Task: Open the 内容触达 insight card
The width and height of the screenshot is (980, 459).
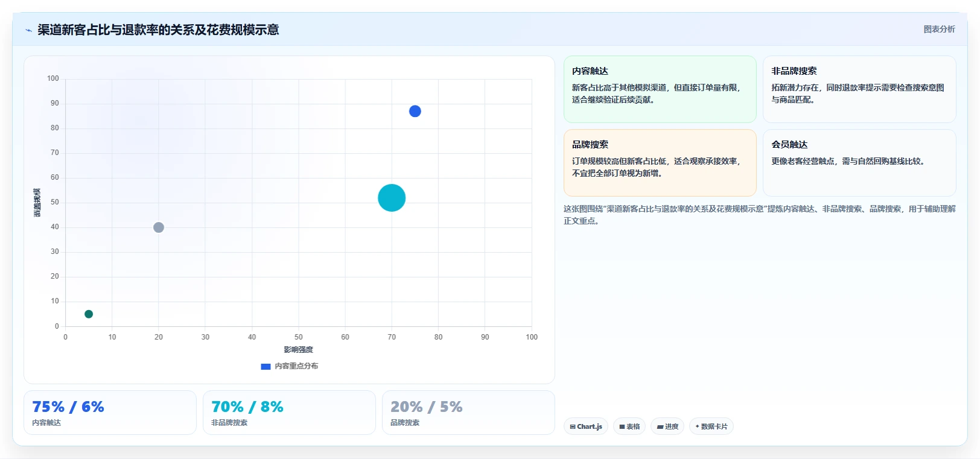Action: (x=660, y=89)
